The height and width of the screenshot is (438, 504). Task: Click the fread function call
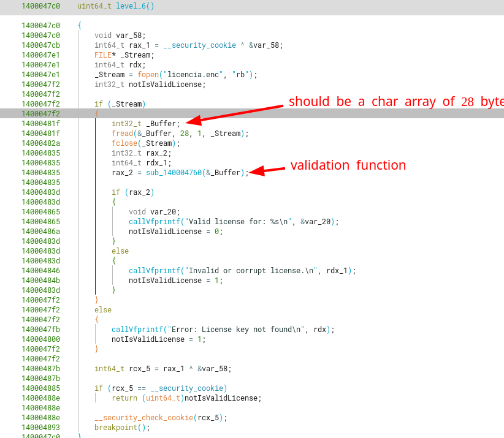121,134
